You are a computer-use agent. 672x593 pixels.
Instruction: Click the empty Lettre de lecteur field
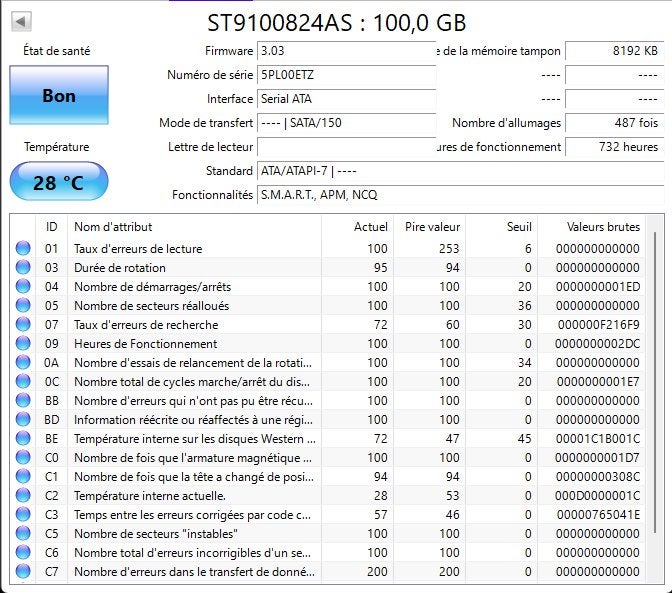346,147
